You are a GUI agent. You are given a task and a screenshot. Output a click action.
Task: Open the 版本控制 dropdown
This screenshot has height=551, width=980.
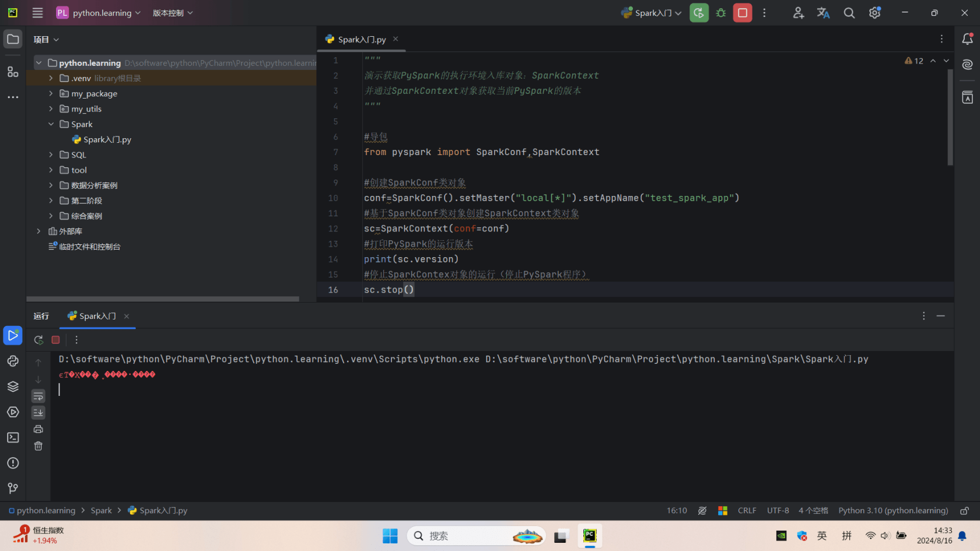pos(173,13)
